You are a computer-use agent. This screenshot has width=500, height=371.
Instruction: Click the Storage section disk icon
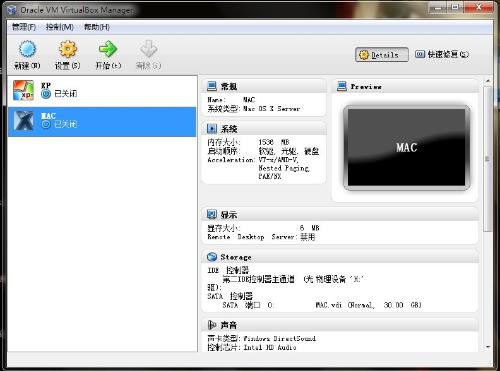[212, 257]
